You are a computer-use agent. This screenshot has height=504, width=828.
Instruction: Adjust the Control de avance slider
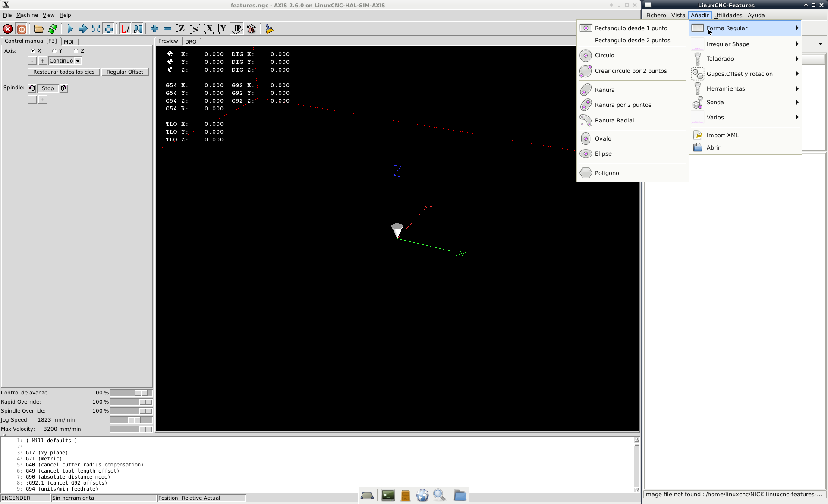[131, 393]
